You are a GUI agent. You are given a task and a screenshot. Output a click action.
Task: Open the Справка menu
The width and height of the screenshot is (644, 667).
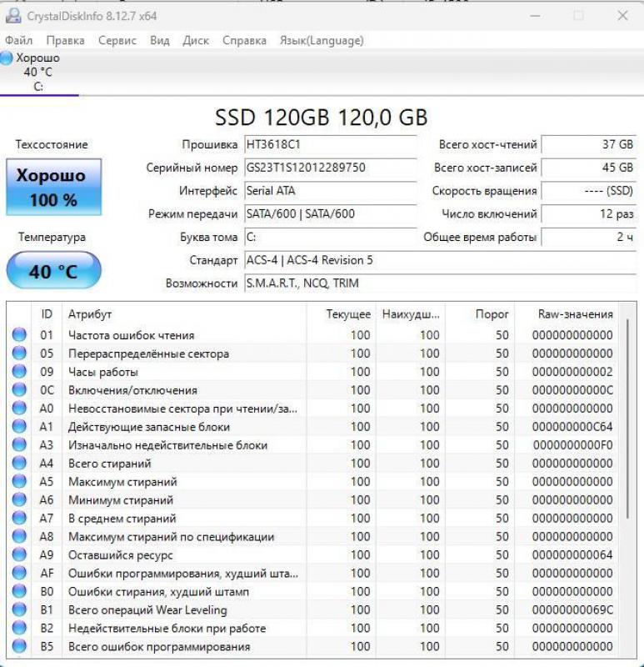[244, 40]
